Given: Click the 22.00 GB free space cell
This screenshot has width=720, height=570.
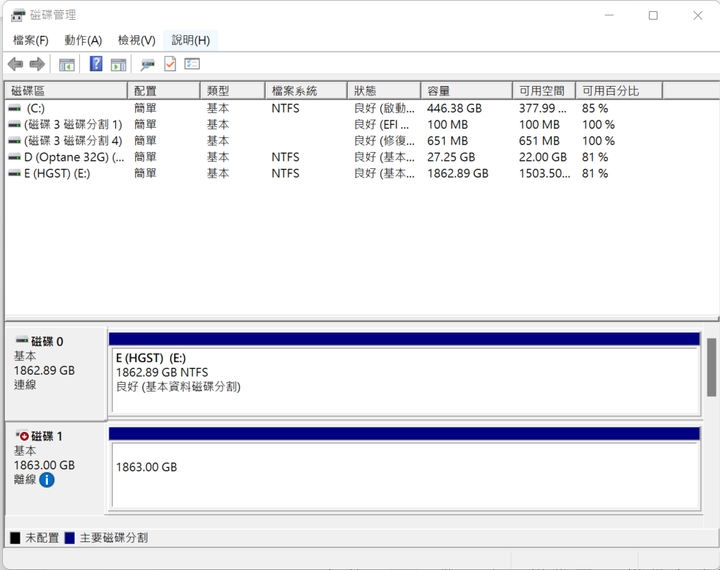Looking at the screenshot, I should pyautogui.click(x=543, y=157).
